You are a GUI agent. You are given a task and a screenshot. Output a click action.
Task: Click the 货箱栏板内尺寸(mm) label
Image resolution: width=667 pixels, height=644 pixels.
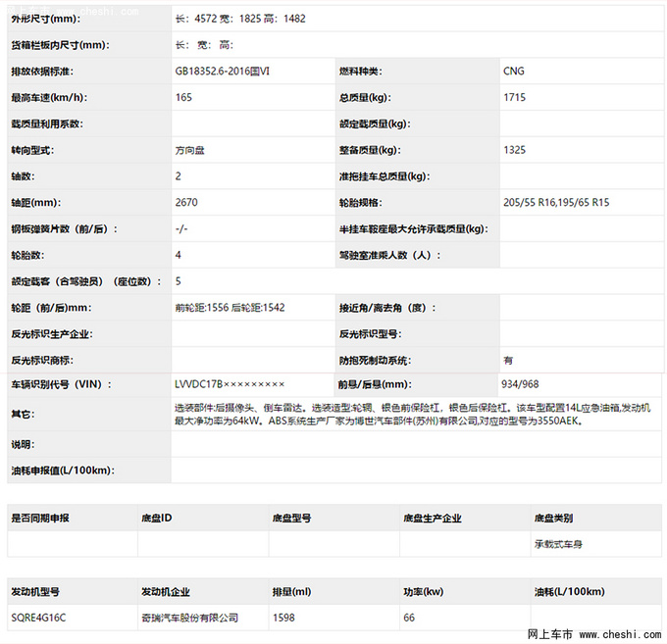pos(60,45)
